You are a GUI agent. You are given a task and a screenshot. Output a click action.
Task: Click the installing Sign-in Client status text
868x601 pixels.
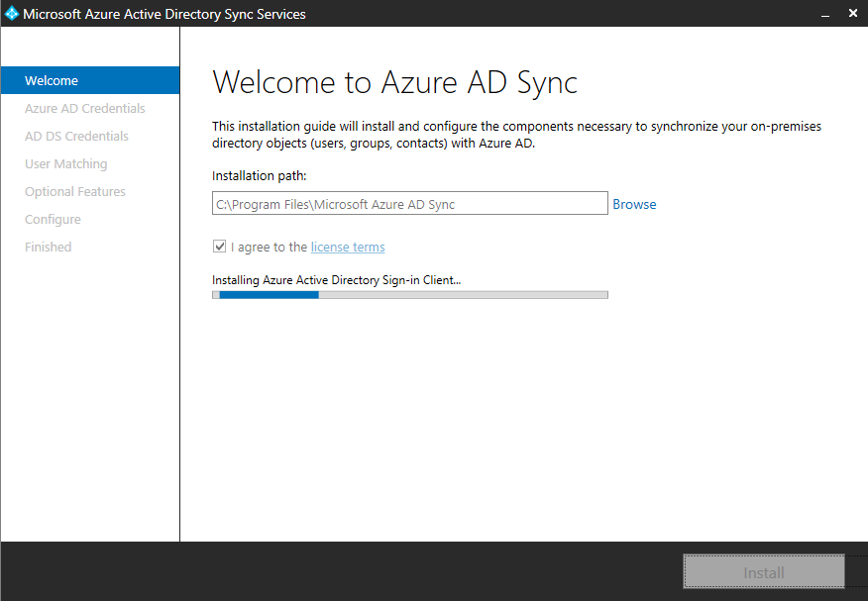click(335, 279)
